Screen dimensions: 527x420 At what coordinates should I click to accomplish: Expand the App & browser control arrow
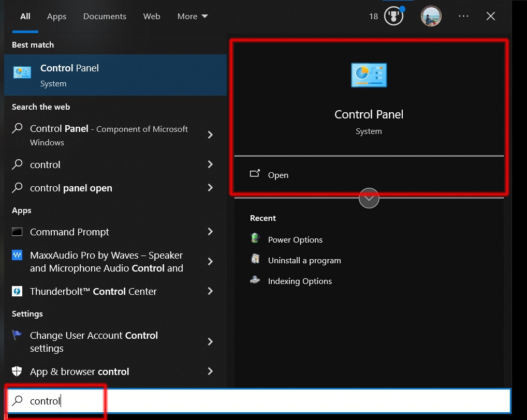pos(210,371)
